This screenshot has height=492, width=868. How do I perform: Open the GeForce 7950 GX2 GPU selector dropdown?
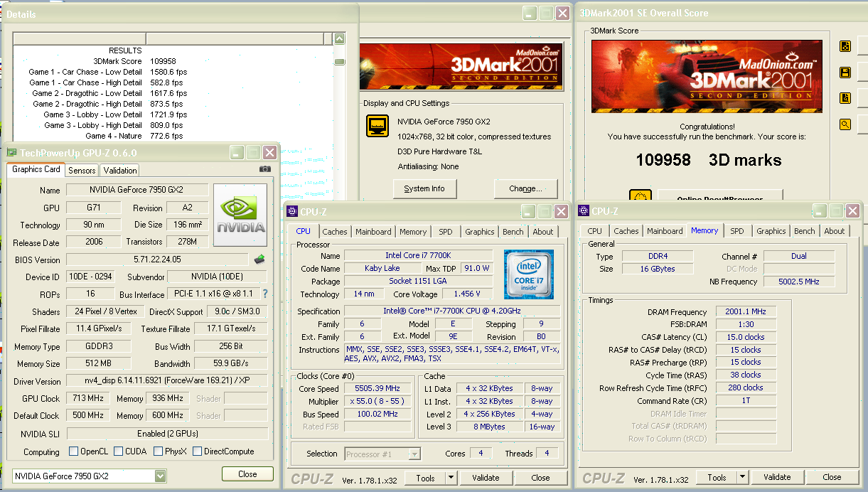pos(161,476)
